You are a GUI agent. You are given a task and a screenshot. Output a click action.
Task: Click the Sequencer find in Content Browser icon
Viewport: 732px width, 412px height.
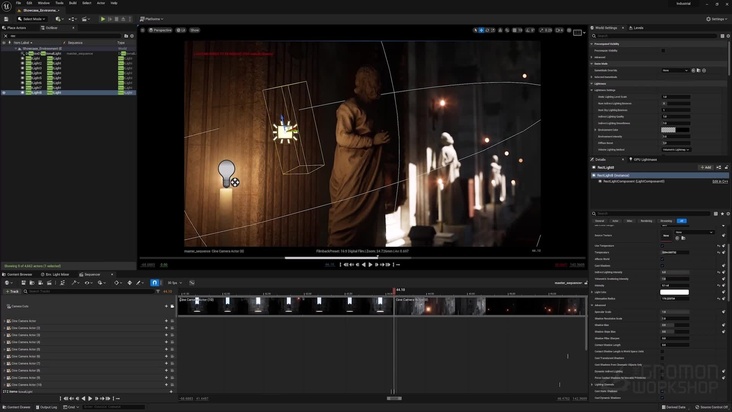[32, 283]
